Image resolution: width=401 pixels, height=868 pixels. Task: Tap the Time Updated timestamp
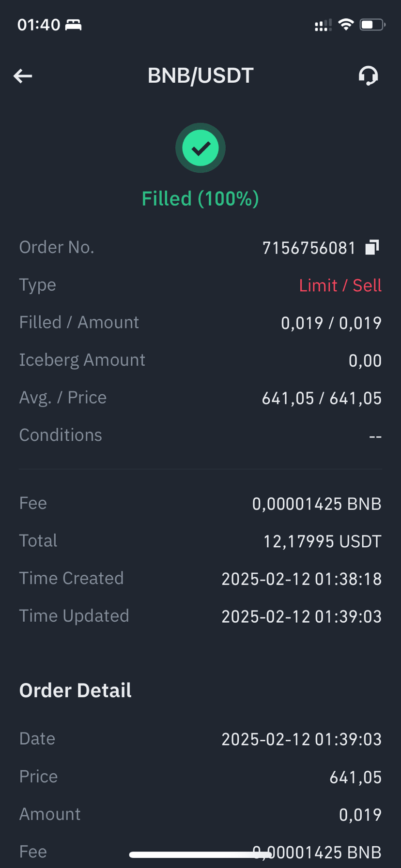click(x=302, y=616)
